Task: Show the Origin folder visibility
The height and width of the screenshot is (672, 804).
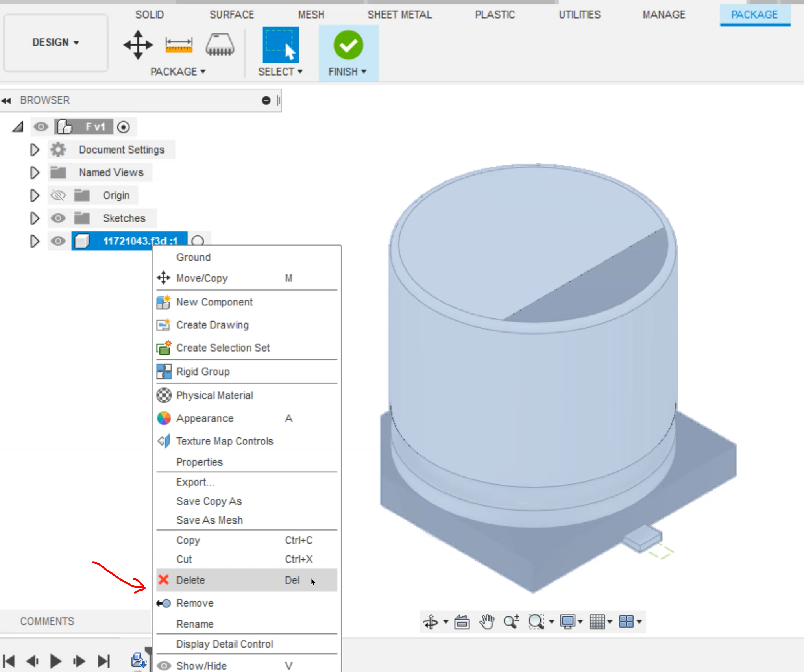Action: pyautogui.click(x=58, y=195)
